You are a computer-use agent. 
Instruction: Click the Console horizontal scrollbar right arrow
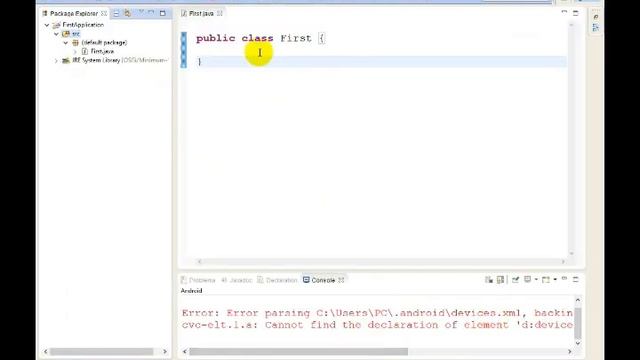pos(570,351)
